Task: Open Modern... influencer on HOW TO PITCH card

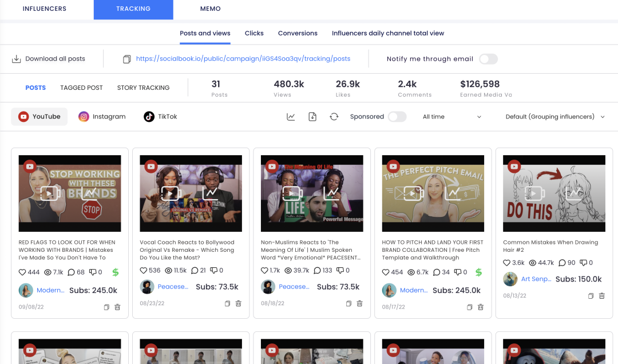Action: (414, 290)
